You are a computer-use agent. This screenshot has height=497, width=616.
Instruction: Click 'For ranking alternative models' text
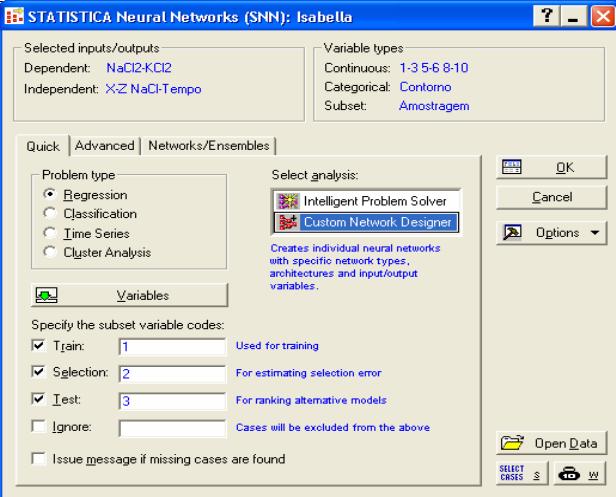pyautogui.click(x=311, y=400)
